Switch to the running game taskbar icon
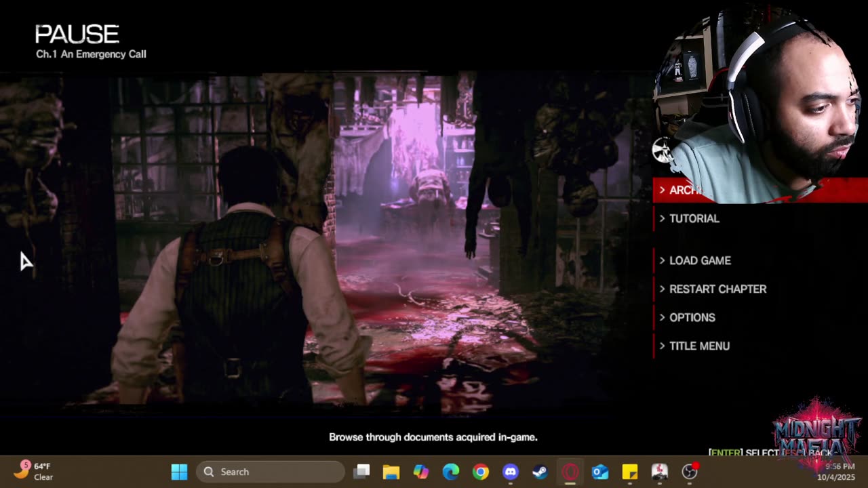Screen dimensions: 868x488 point(660,472)
